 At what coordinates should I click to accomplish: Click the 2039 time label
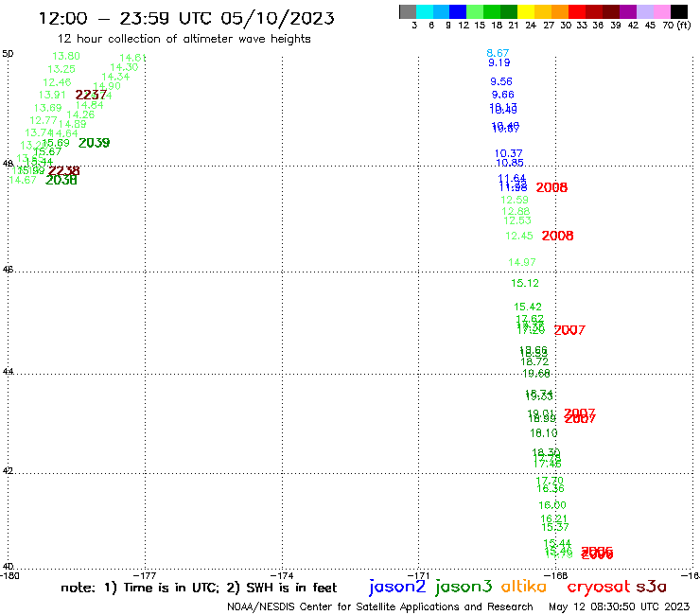tap(94, 143)
